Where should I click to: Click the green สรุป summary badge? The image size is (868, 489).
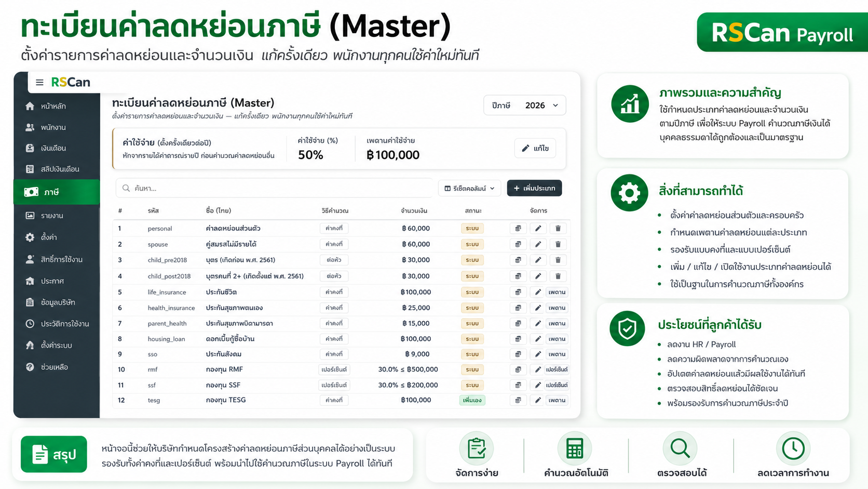point(54,454)
